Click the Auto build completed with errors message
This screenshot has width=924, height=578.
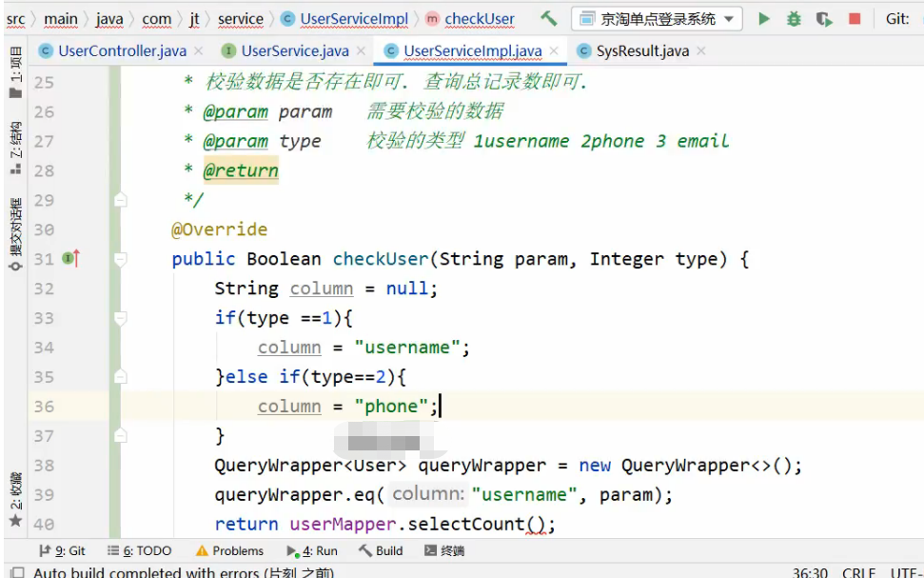point(184,572)
